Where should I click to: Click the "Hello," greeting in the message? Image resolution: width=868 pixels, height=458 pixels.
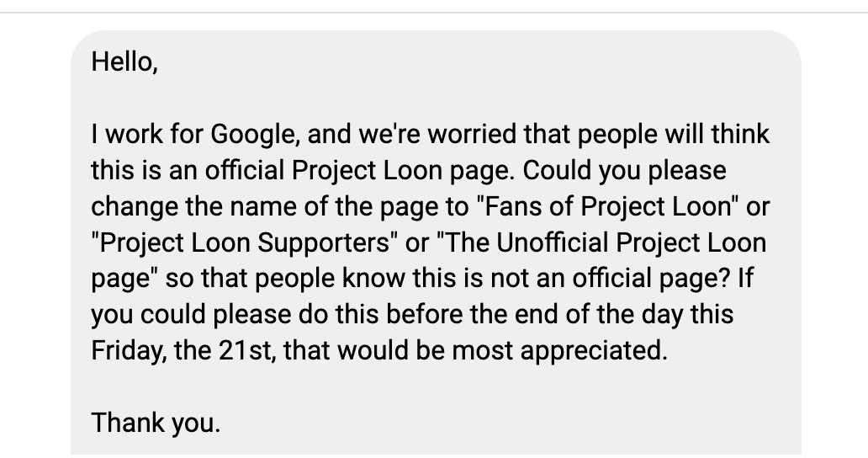[x=124, y=61]
